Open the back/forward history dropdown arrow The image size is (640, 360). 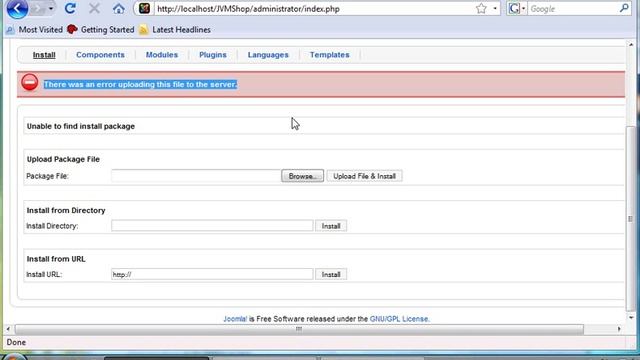51,9
